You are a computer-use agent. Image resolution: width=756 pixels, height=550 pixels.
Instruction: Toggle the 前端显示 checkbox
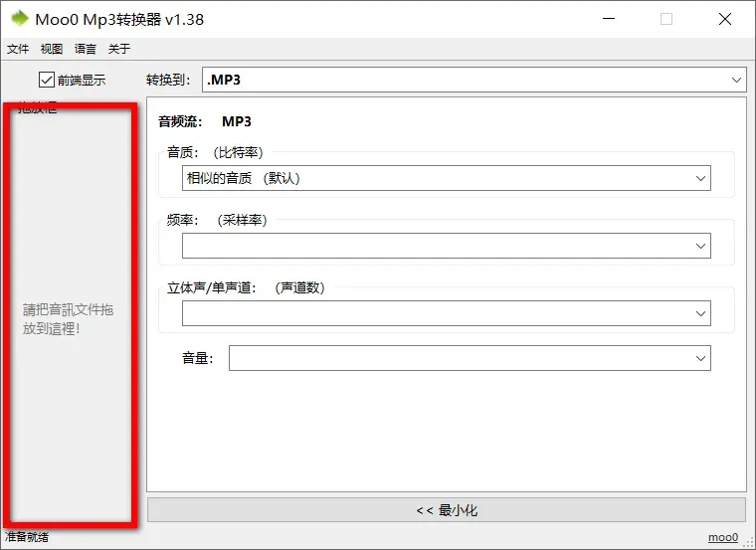point(47,80)
